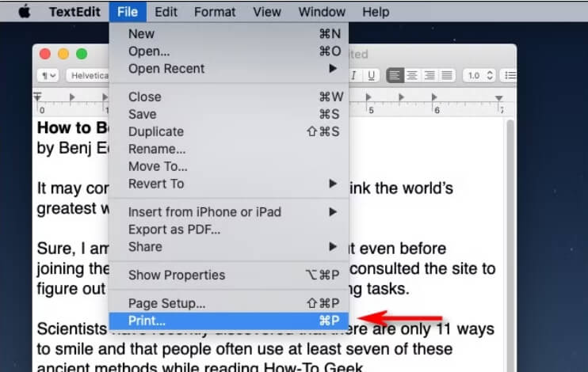Toggle underline formatting

371,76
